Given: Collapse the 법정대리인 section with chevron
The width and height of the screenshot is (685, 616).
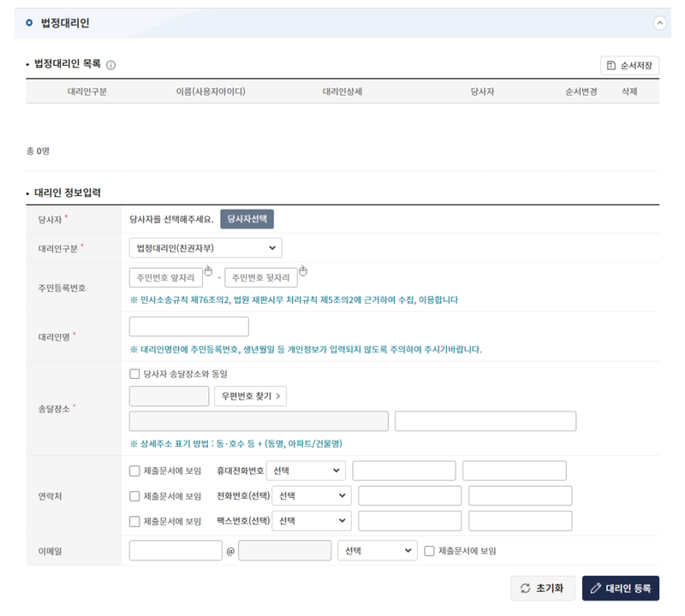Looking at the screenshot, I should [x=659, y=23].
